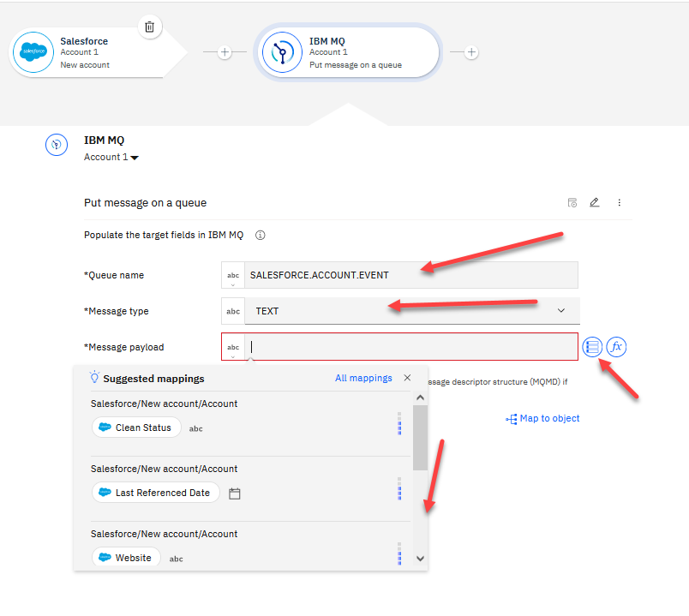Click the info icon beside Populate fields
The width and height of the screenshot is (689, 616).
(261, 235)
